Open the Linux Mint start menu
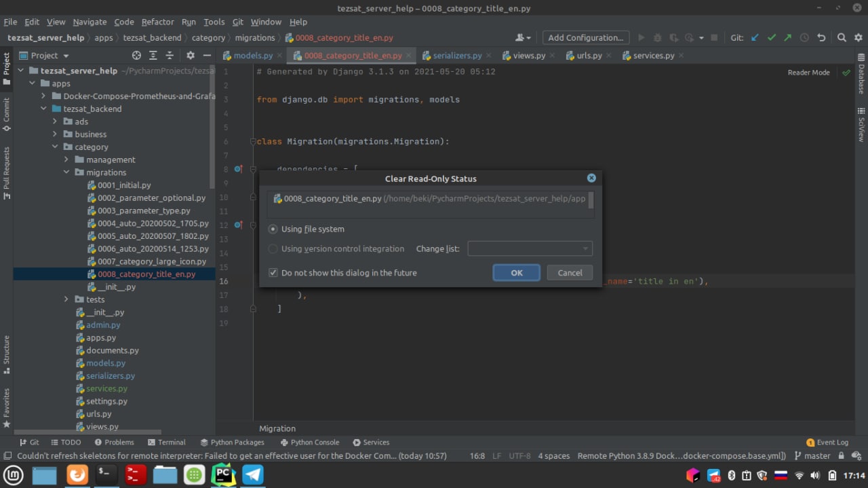The height and width of the screenshot is (488, 868). (14, 475)
